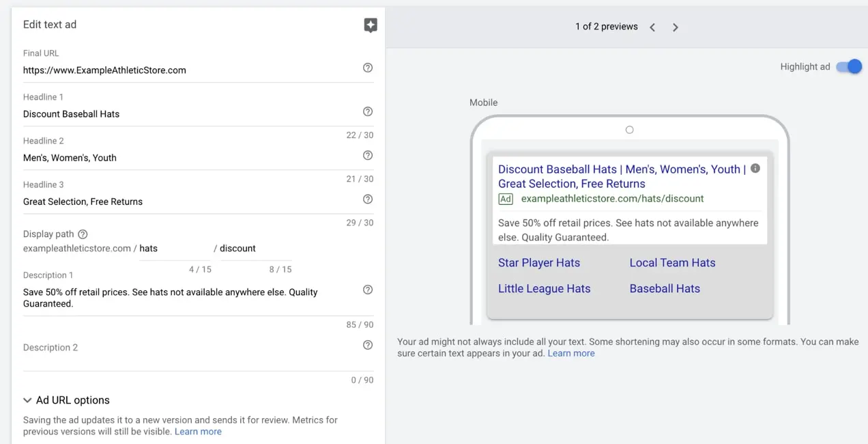Screen dimensions: 868x444
Task: Click Star Player Hats sitelink
Action: 539,263
